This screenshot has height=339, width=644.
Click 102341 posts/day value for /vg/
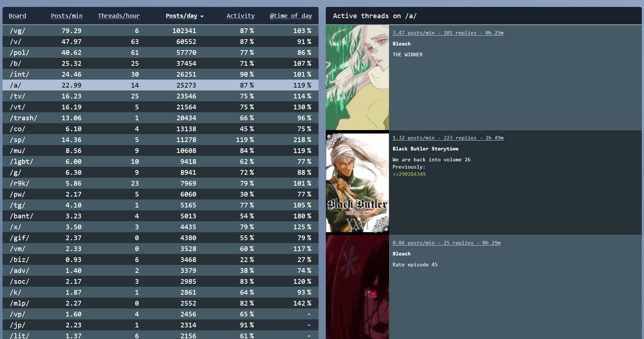coord(184,31)
